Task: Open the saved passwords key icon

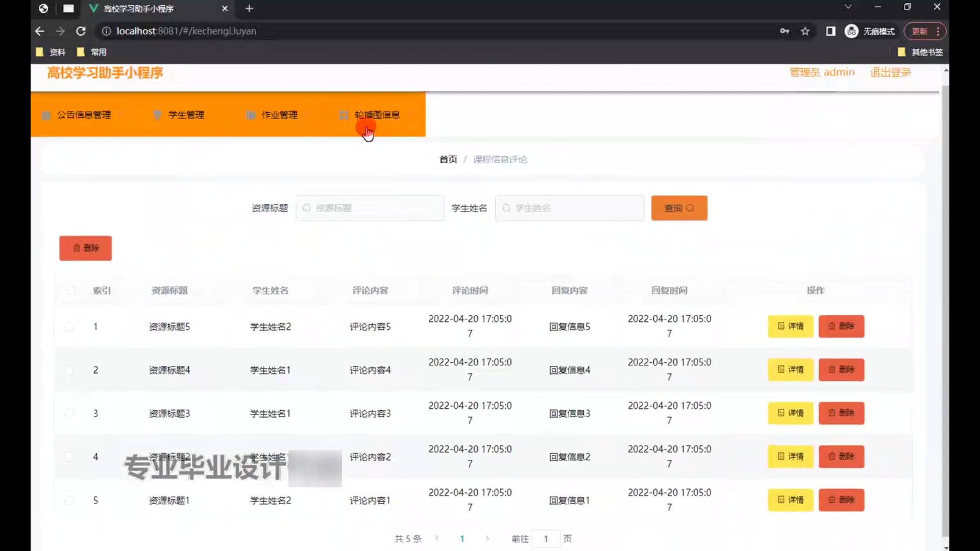Action: click(x=785, y=31)
